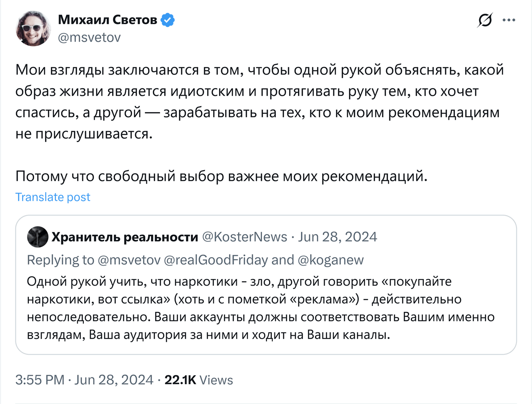Open Михаил Светов's profile avatar
The height and width of the screenshot is (404, 532).
coord(33,28)
